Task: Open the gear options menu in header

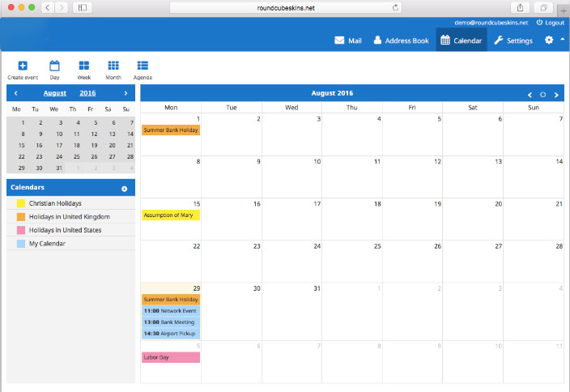Action: click(x=549, y=40)
